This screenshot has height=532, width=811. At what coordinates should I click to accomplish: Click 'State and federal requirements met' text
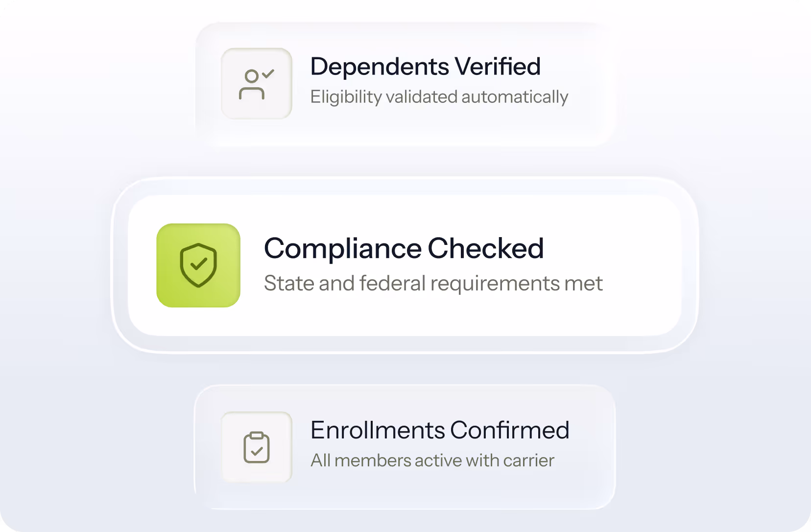(433, 284)
